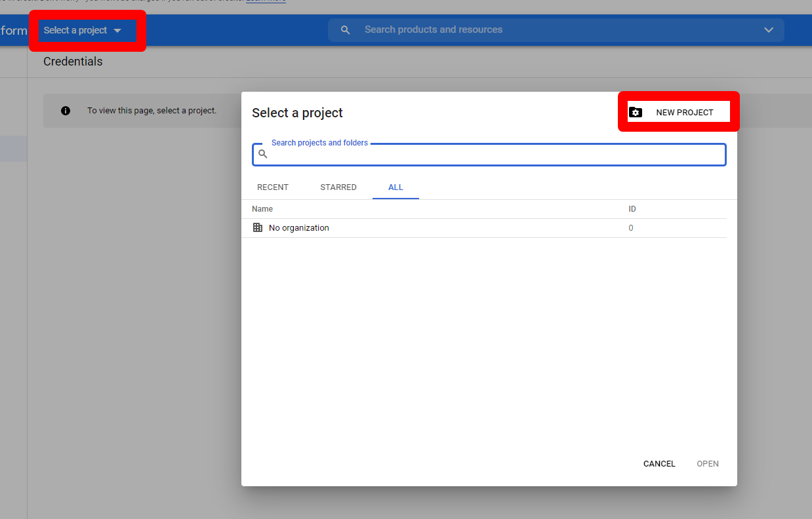Switch to the RECENT tab

[273, 187]
